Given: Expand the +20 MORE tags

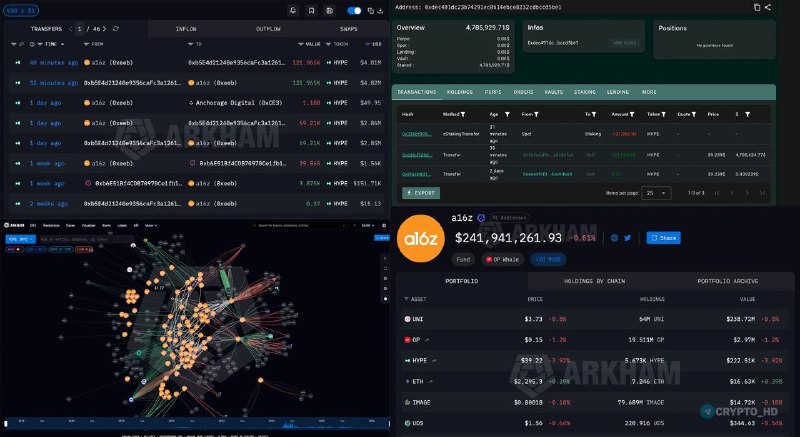Looking at the screenshot, I should coord(548,260).
